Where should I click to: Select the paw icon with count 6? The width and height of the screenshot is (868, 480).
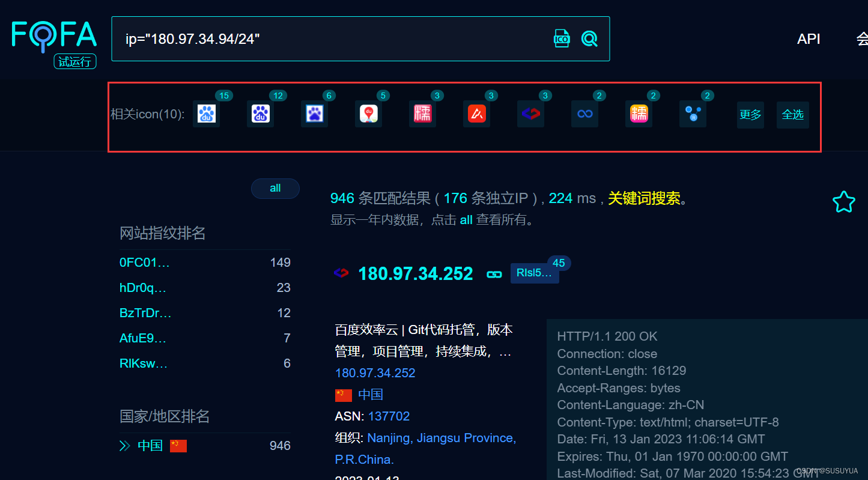314,114
